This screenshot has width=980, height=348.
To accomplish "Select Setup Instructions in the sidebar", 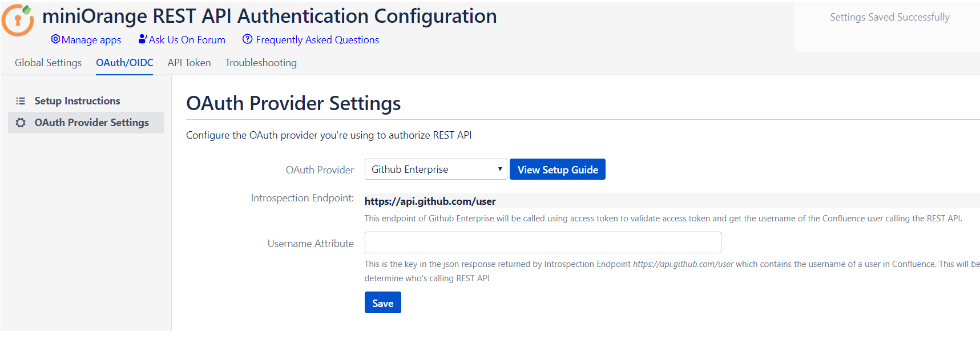I will (86, 101).
